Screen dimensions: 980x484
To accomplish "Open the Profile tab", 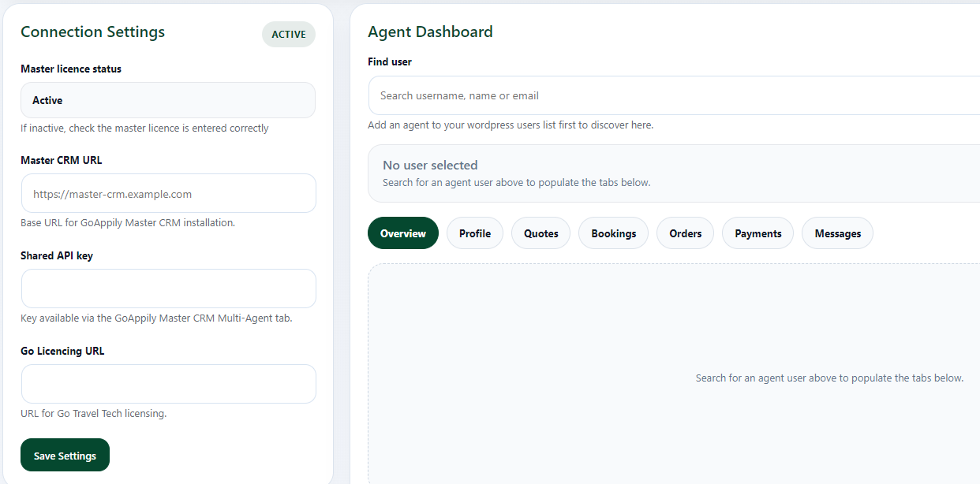I will coord(475,233).
